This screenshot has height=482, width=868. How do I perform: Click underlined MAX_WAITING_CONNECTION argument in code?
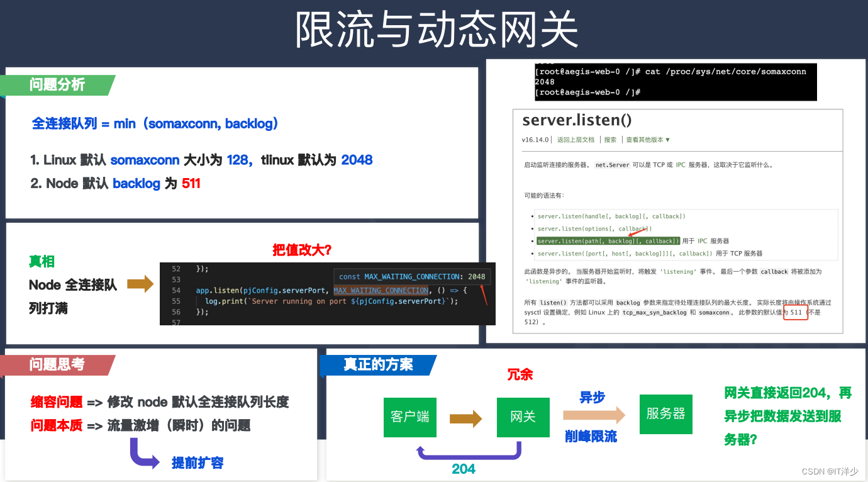381,291
